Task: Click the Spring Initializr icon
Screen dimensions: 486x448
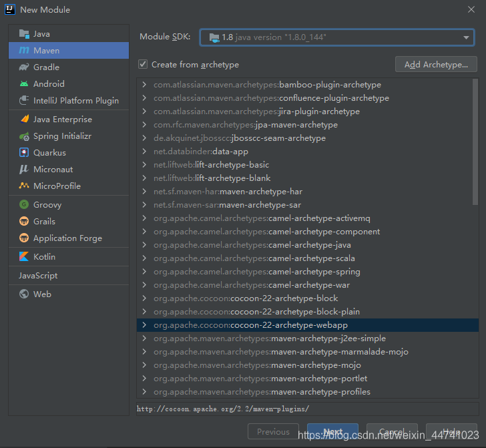Action: (24, 136)
